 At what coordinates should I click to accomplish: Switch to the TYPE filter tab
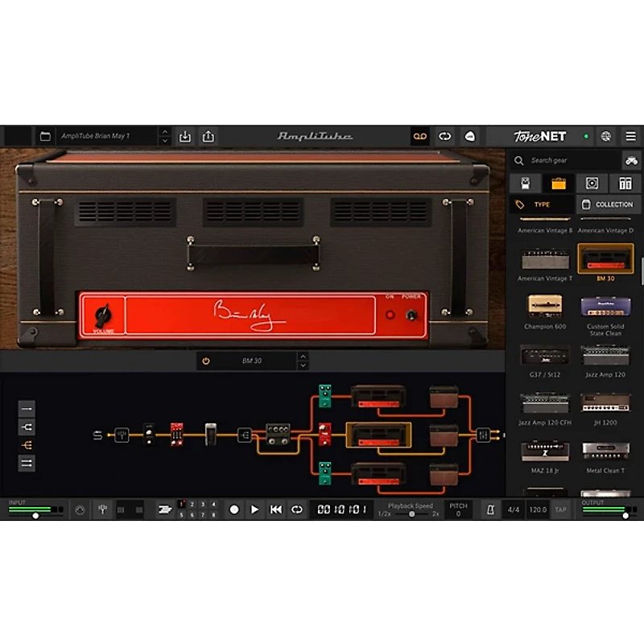(x=542, y=204)
